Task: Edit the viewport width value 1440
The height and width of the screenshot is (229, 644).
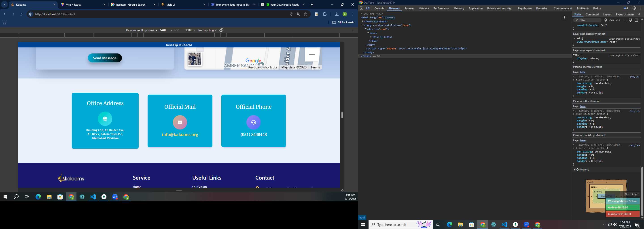Action: [x=163, y=30]
